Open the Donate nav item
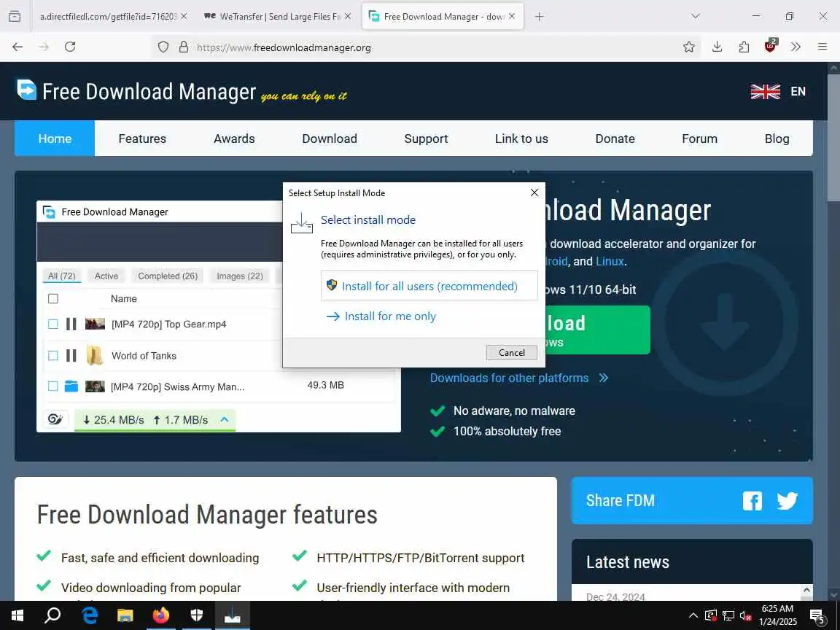The width and height of the screenshot is (840, 630). click(x=615, y=139)
